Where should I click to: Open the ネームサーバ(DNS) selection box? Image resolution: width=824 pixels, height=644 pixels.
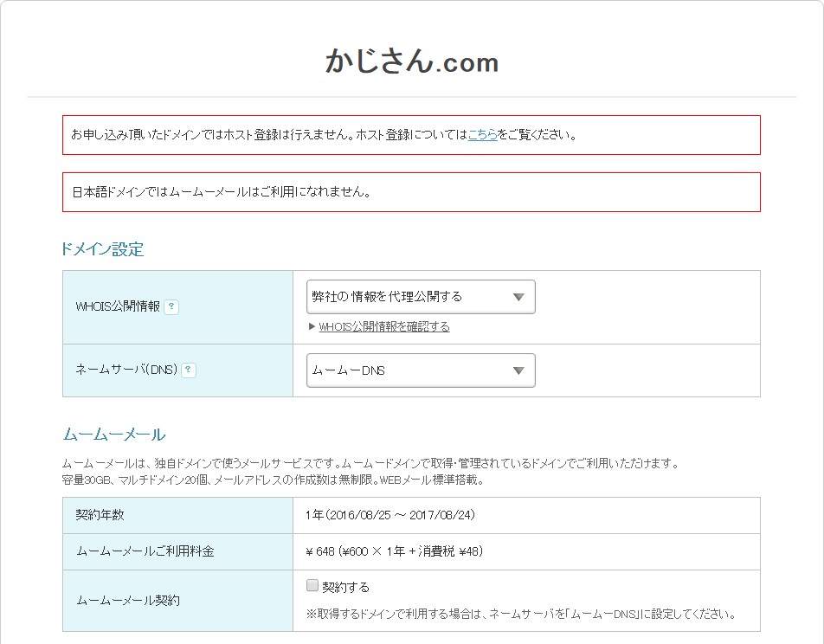coord(421,370)
